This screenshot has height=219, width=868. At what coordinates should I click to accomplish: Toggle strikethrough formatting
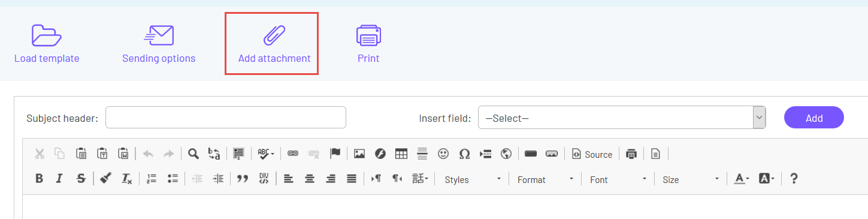80,178
